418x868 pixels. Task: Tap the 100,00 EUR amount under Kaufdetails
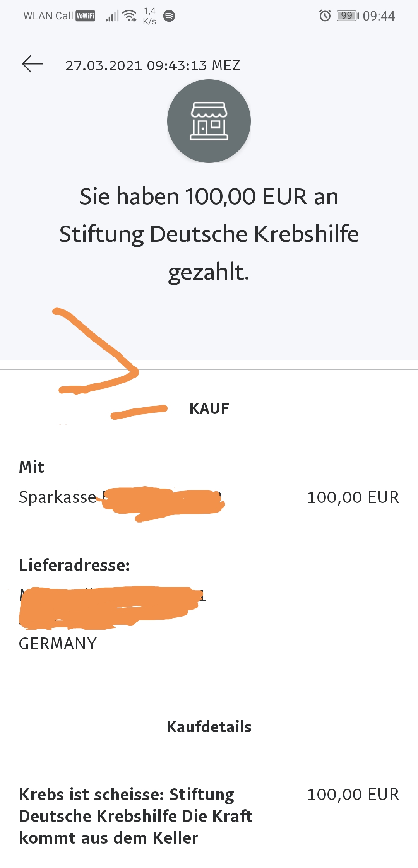(353, 795)
